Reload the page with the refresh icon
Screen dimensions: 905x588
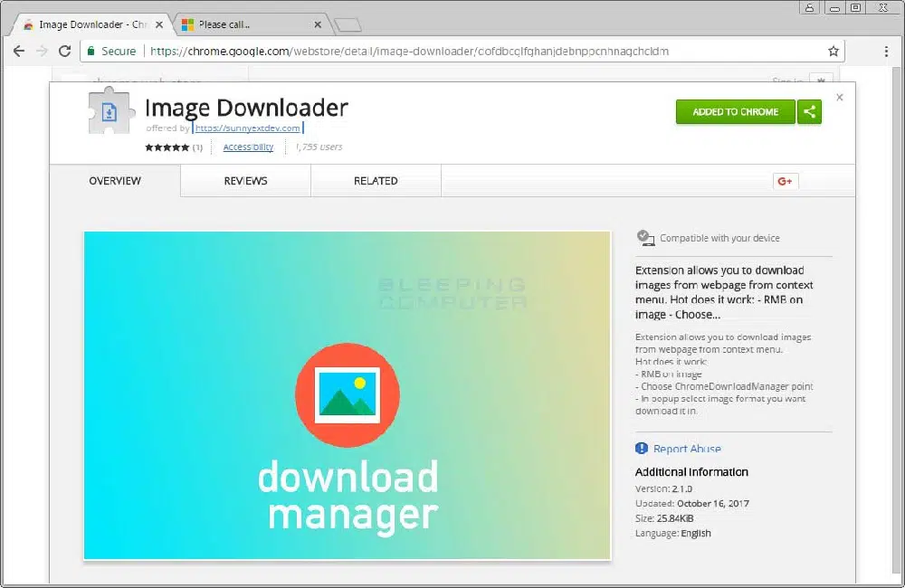(x=64, y=52)
